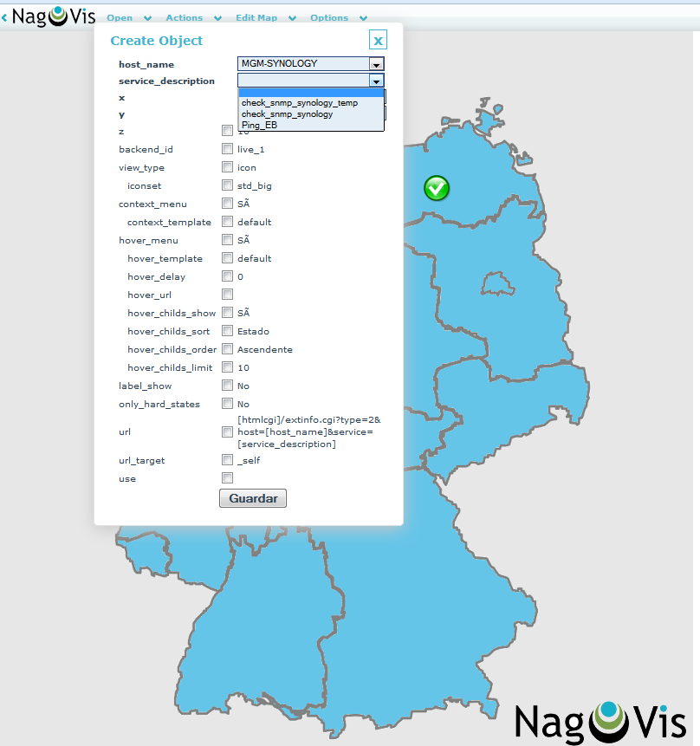700x746 pixels.
Task: Tick the hover_childs_limit checkbox
Action: (228, 367)
